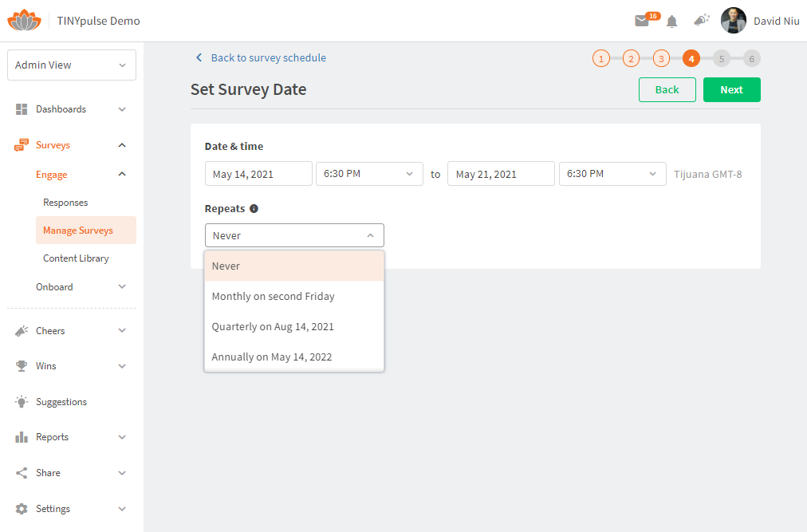Screen dimensions: 807x532
Task: Open the Cheers section icon
Action: pyautogui.click(x=22, y=330)
